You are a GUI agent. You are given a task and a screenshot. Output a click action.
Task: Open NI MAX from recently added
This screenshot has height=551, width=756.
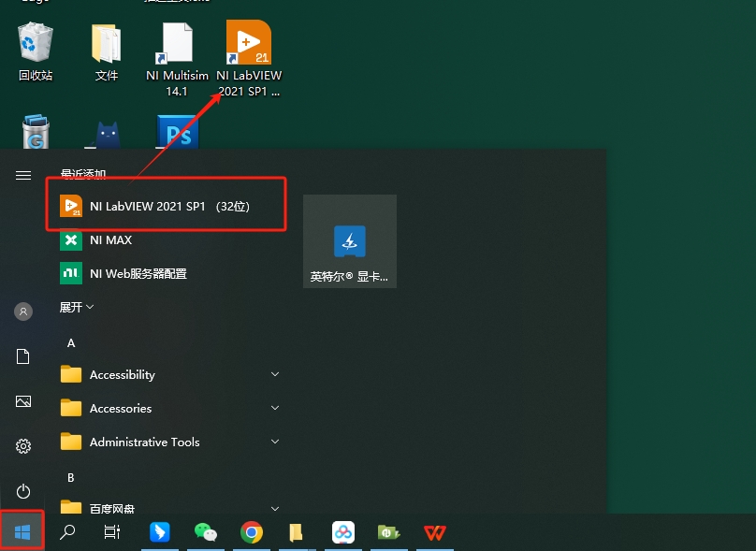point(166,239)
